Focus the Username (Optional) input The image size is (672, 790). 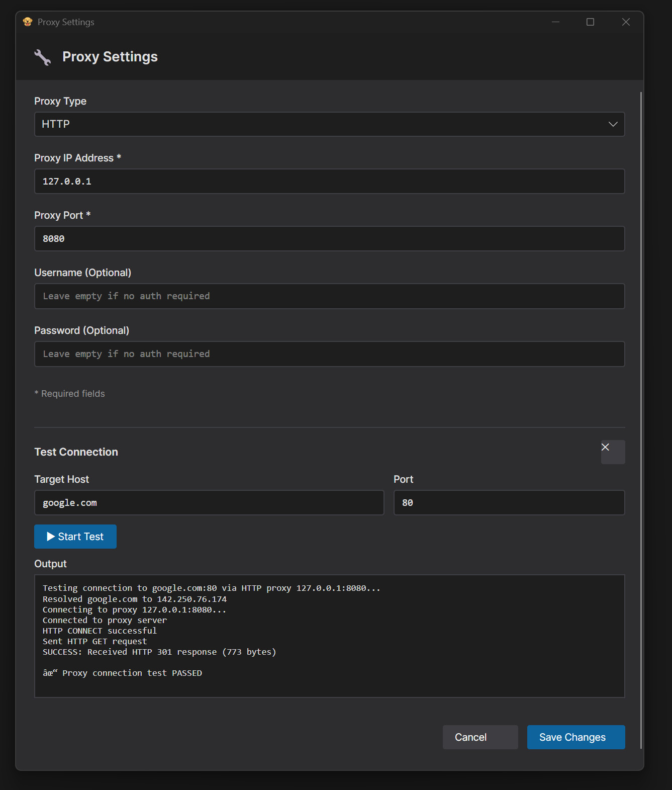pyautogui.click(x=329, y=296)
